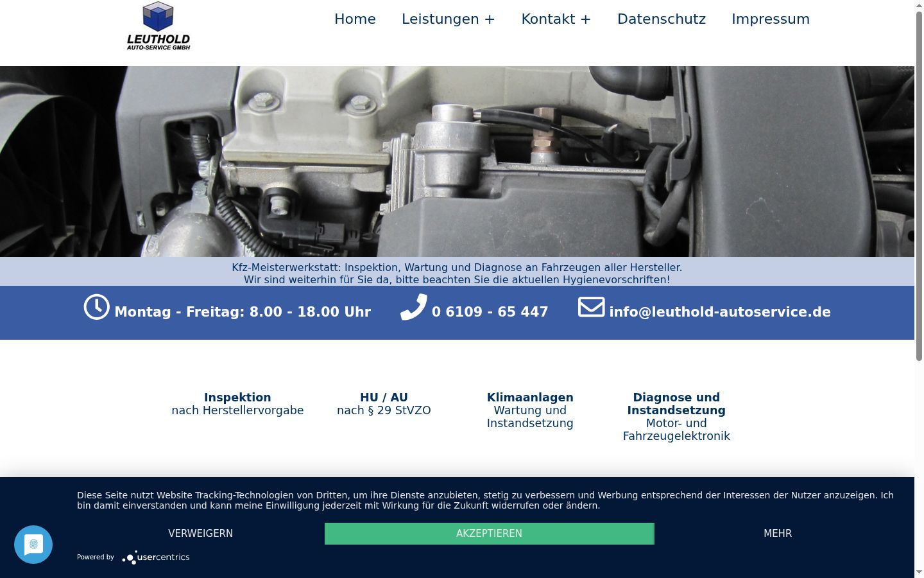Expand the Kontakt + menu

pyautogui.click(x=556, y=19)
